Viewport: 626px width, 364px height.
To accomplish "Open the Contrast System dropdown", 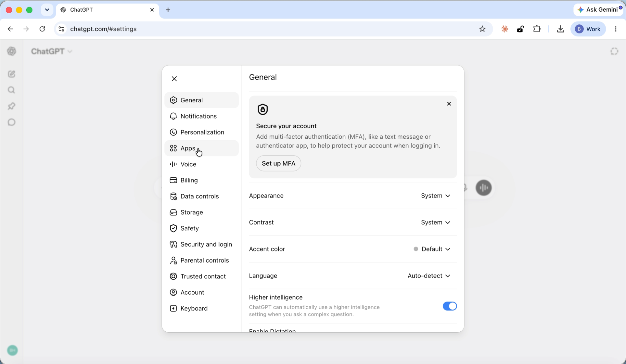I will coord(435,222).
